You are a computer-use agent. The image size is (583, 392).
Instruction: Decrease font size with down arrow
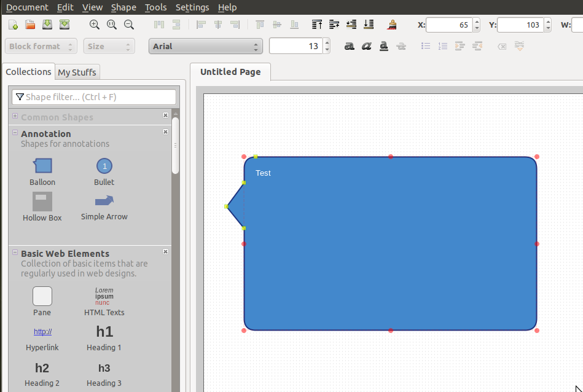(327, 50)
